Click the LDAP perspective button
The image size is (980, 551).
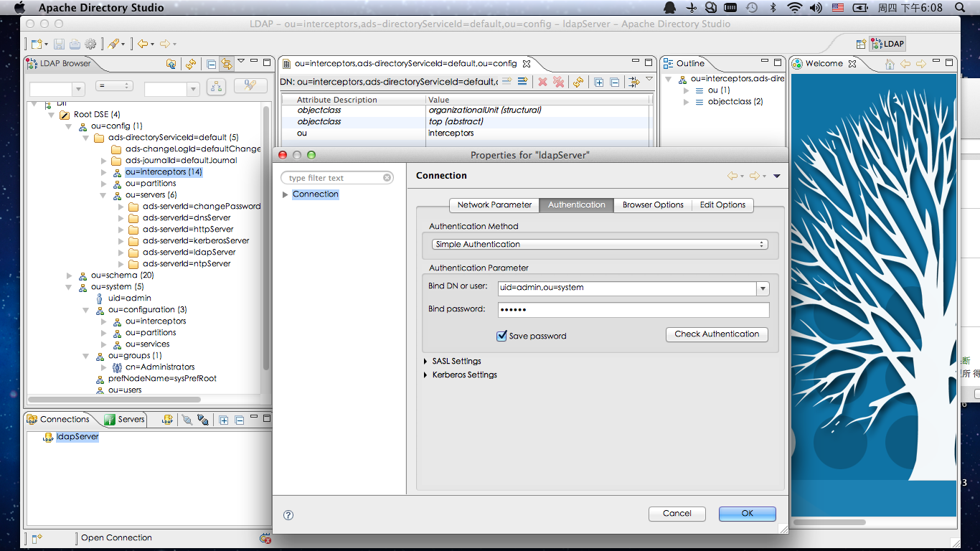click(x=887, y=44)
